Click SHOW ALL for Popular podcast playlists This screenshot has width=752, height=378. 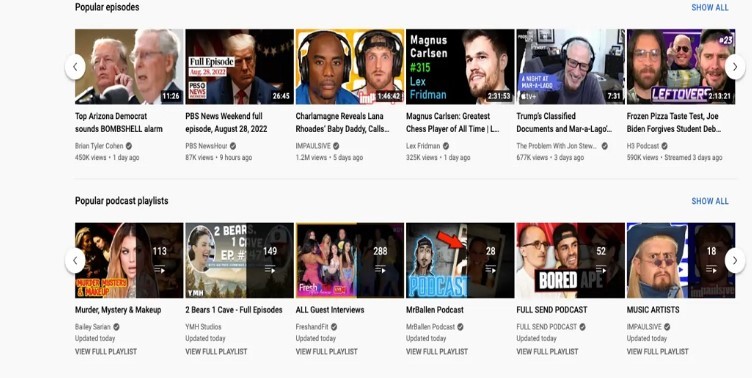click(709, 201)
